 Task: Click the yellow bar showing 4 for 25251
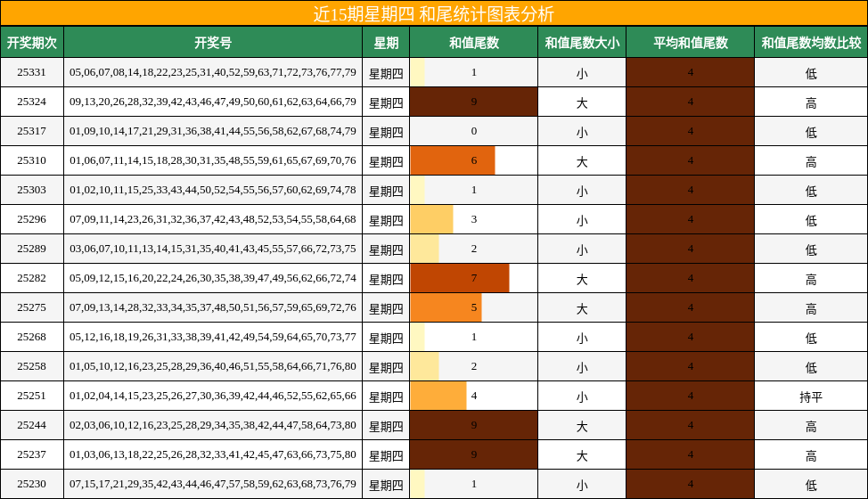[438, 396]
